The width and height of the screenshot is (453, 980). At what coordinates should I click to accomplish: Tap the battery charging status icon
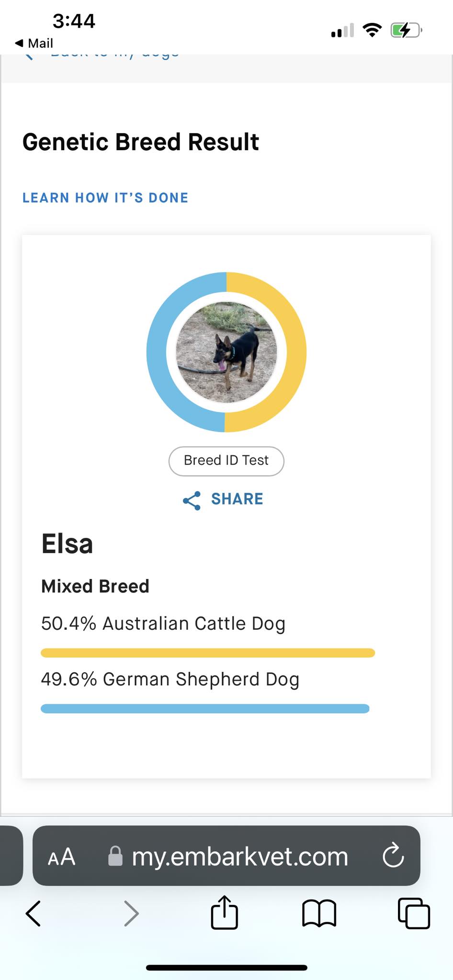click(406, 31)
